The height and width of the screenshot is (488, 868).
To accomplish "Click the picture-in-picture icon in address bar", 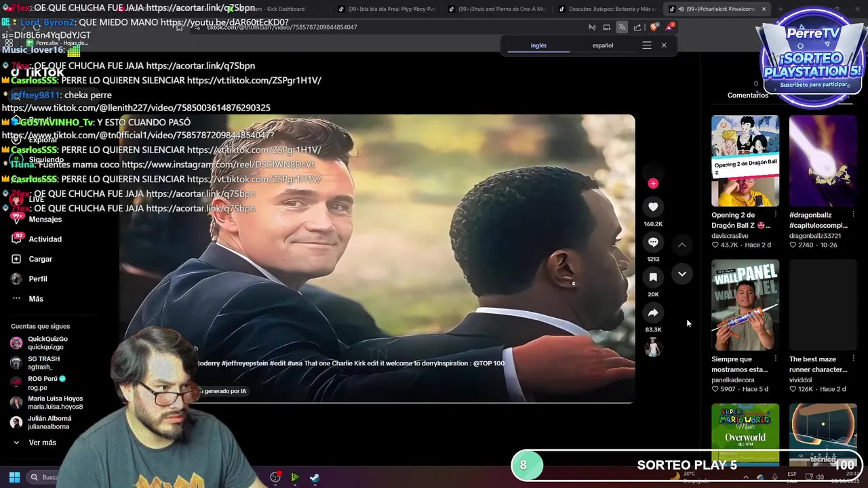I will pyautogui.click(x=607, y=27).
